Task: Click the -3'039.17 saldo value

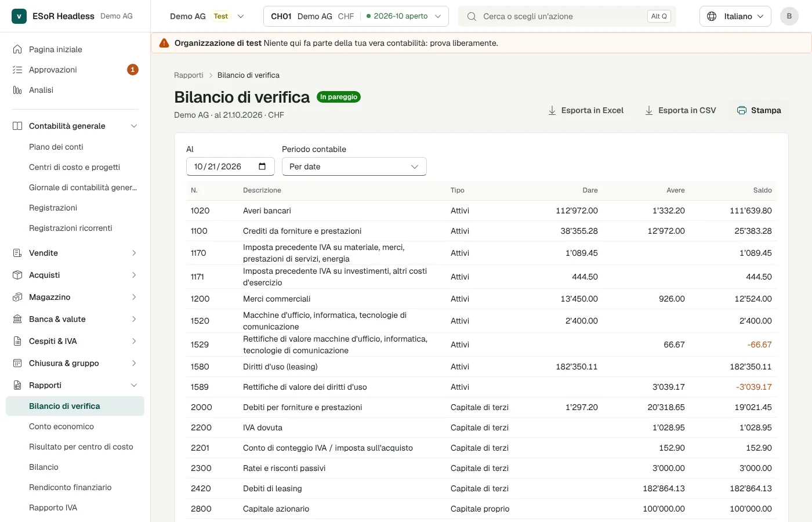Action: point(753,387)
